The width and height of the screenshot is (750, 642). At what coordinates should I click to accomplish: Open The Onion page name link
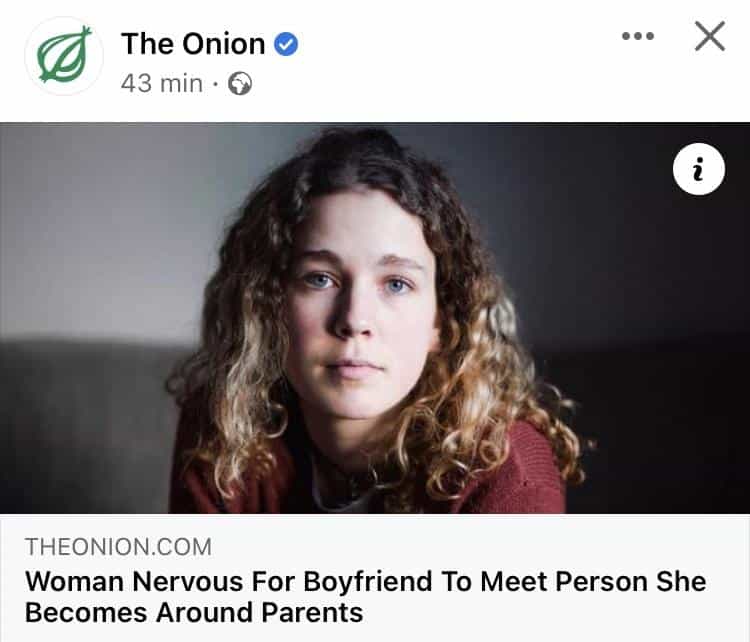pos(193,44)
